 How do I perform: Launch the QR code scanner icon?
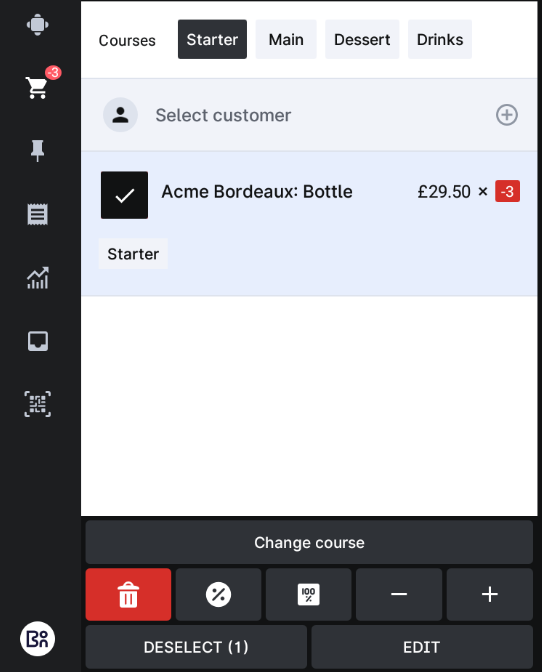pos(38,404)
